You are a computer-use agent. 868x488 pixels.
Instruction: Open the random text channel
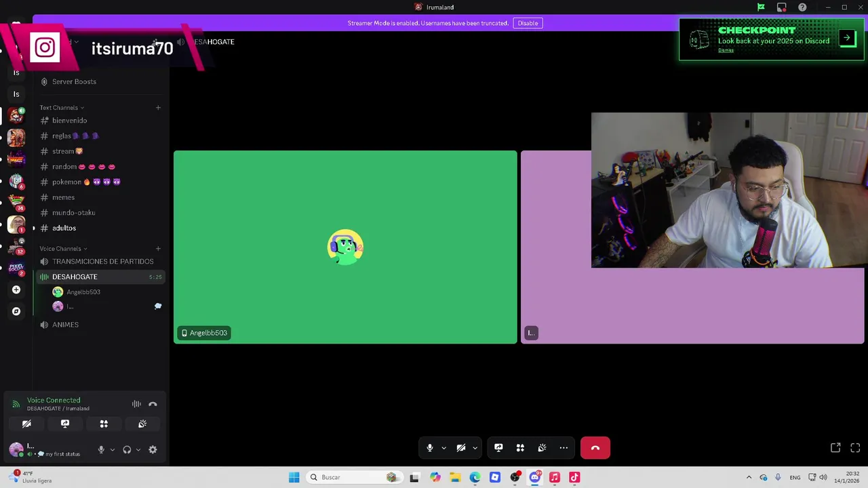[83, 167]
